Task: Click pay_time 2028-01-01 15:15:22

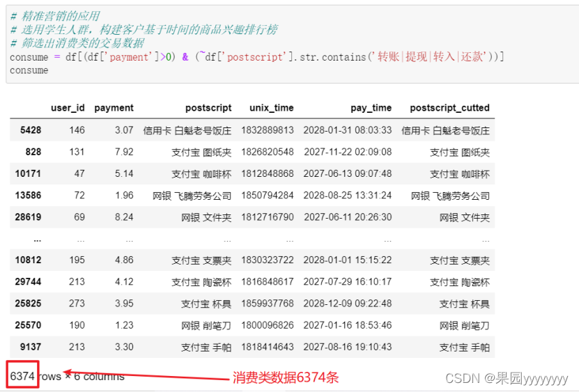Action: point(348,260)
